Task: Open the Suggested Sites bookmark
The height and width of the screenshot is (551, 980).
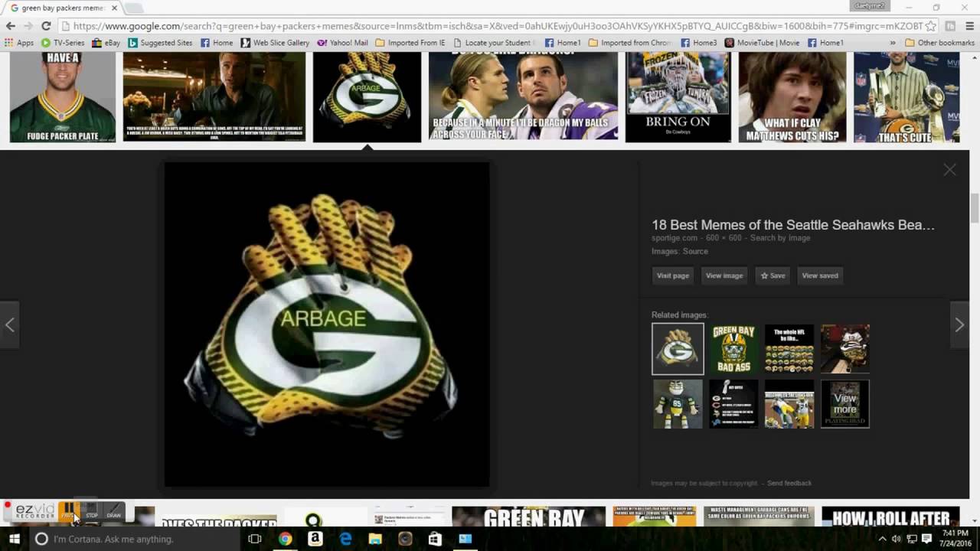Action: [x=160, y=43]
